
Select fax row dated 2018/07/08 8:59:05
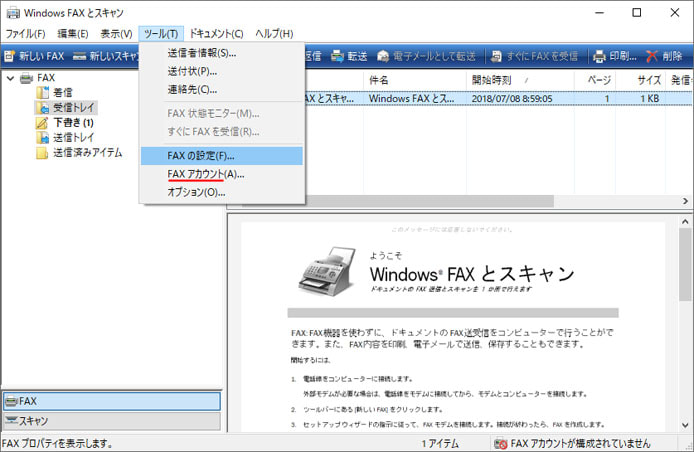click(x=498, y=98)
